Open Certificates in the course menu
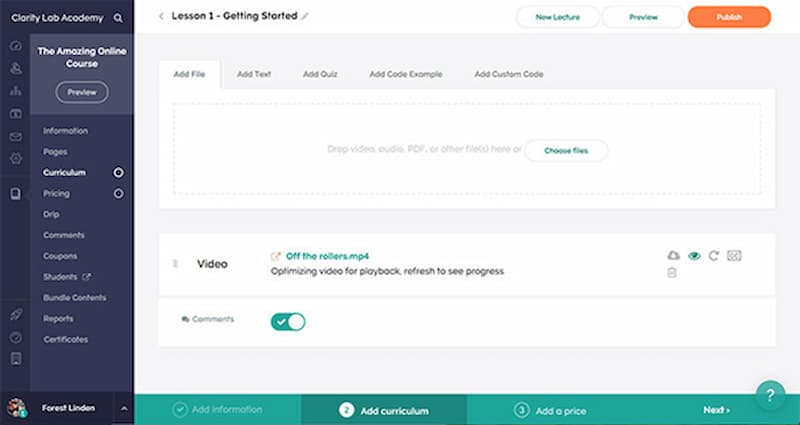 [x=66, y=340]
